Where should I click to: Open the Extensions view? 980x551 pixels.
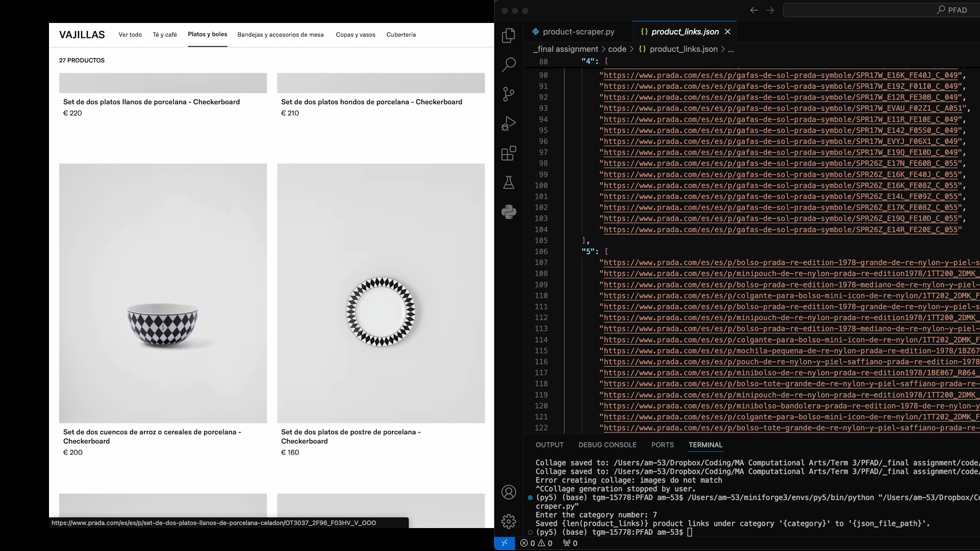[508, 153]
